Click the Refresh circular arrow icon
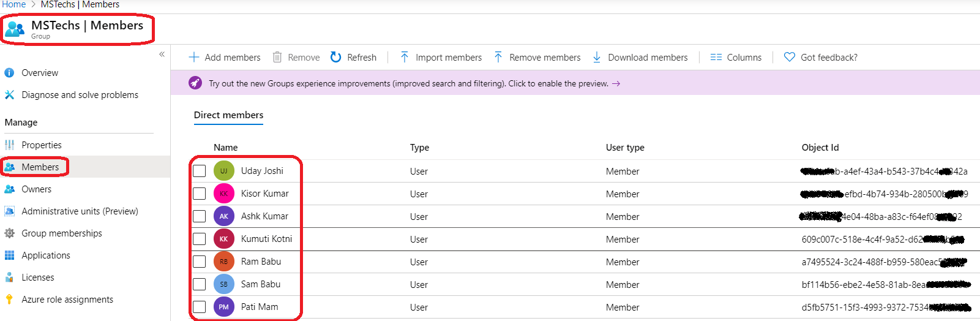980x321 pixels. pos(335,57)
